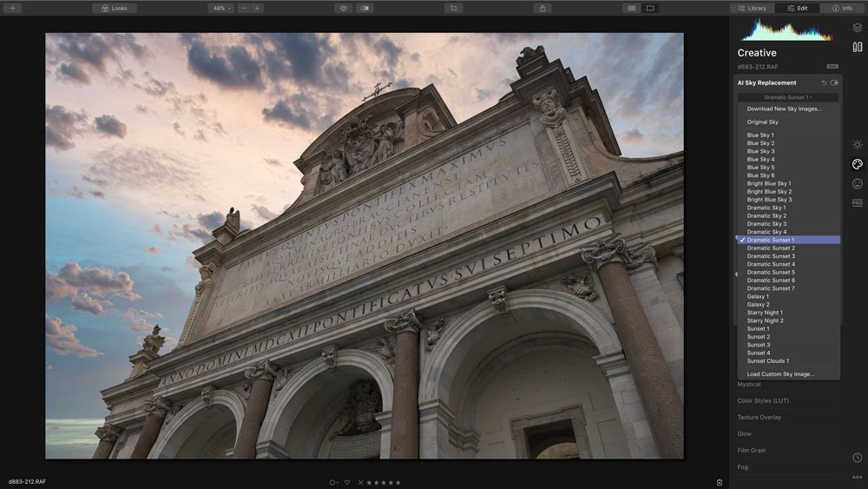Screen dimensions: 868x489
Task: Select Blue Sky 1 from list
Action: point(788,135)
